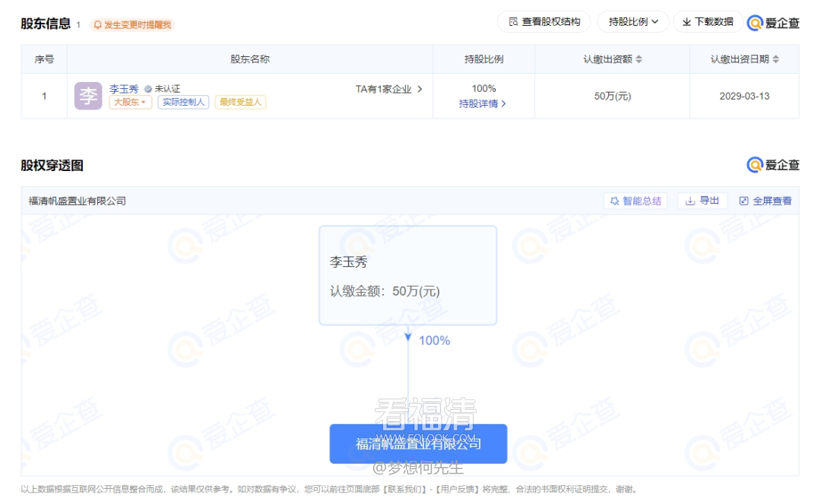Image resolution: width=821 pixels, height=504 pixels.
Task: Select the 李玉秀 node in equity chart
Action: (x=407, y=275)
